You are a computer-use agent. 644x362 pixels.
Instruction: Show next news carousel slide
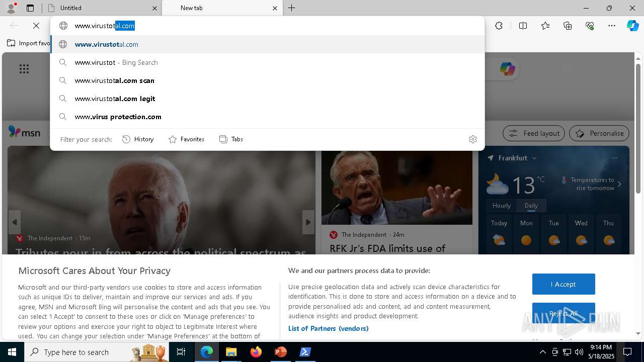click(308, 222)
